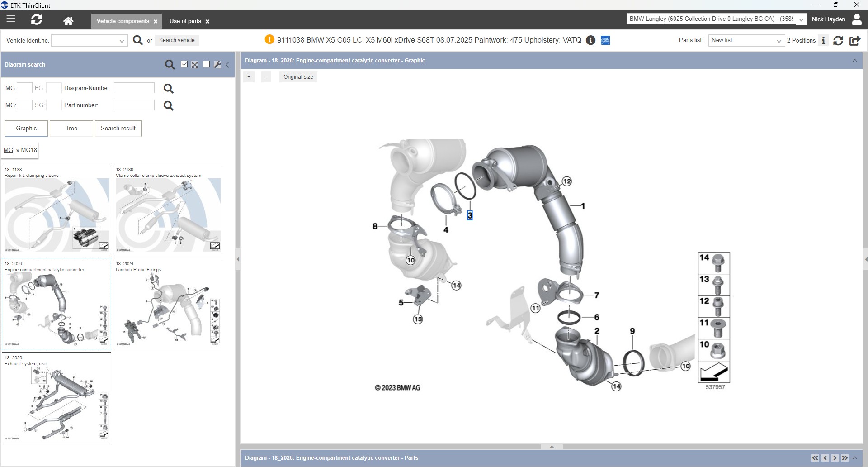868x467 pixels.
Task: Zoom in the diagram with plus button
Action: click(x=249, y=77)
